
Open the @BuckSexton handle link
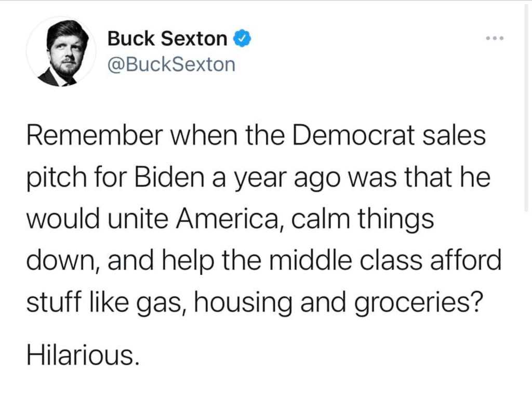[x=171, y=64]
